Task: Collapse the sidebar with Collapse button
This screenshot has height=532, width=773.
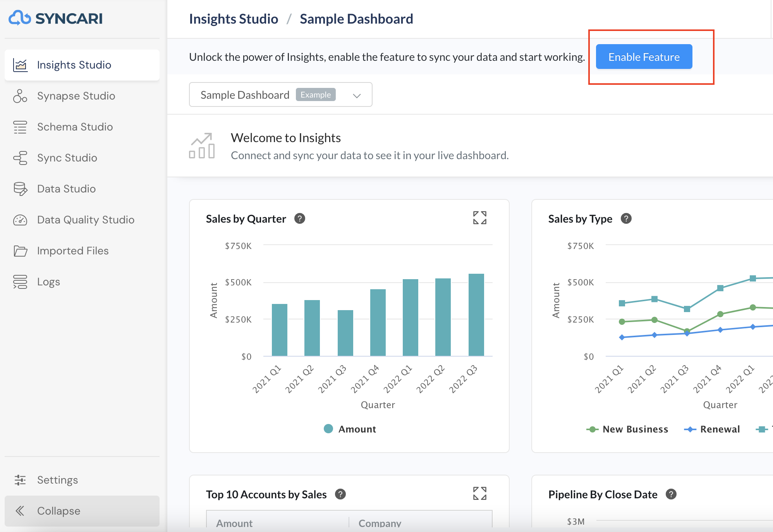Action: coord(82,511)
